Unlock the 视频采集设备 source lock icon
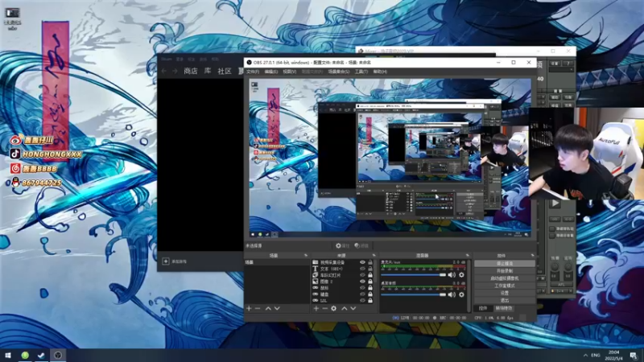This screenshot has height=362, width=644. (370, 262)
